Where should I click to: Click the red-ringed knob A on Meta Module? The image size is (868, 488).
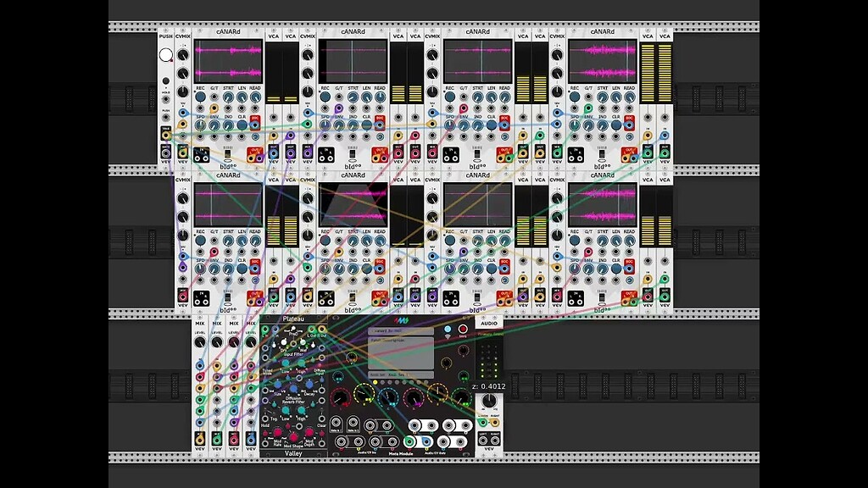pyautogui.click(x=340, y=398)
